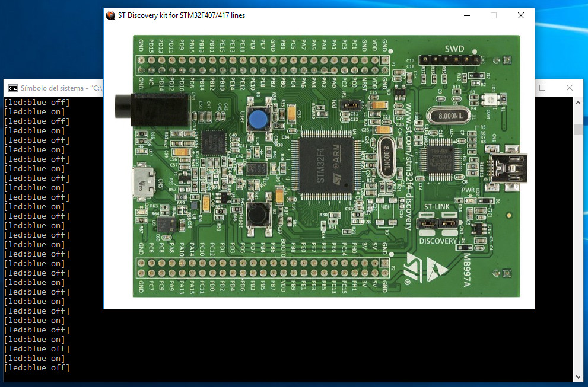Click the Símbolo del sistema window icon

13,88
